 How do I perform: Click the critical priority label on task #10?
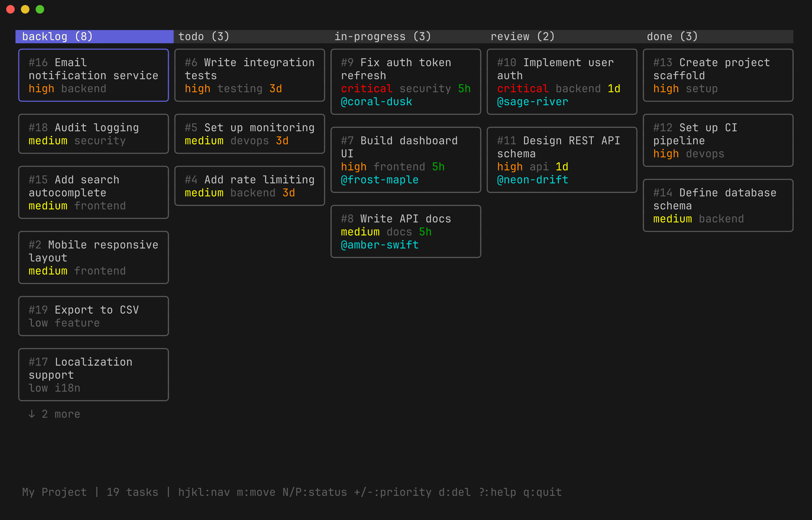(x=522, y=89)
